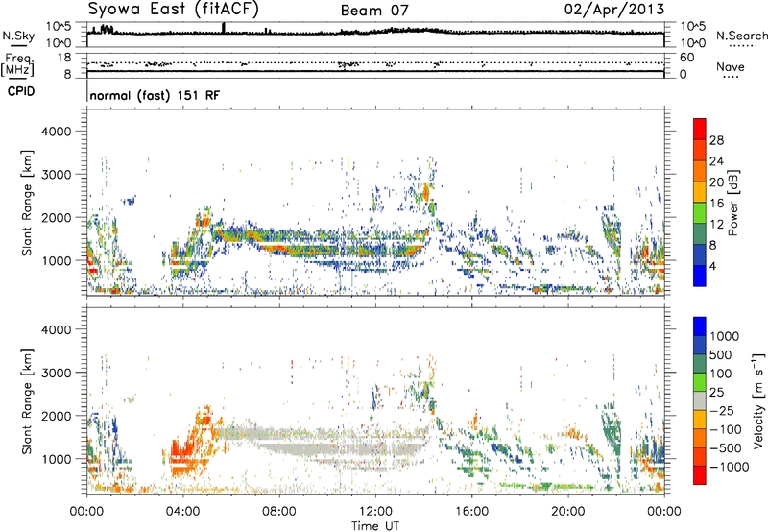
Task: Click the 'N.Sky' legend label
Action: coord(18,36)
